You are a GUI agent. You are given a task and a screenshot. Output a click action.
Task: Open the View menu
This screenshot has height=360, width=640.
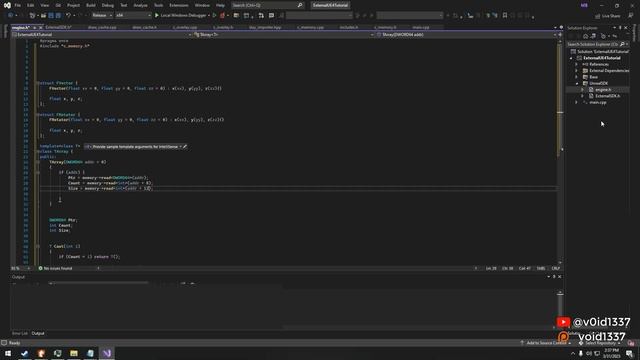(x=44, y=5)
